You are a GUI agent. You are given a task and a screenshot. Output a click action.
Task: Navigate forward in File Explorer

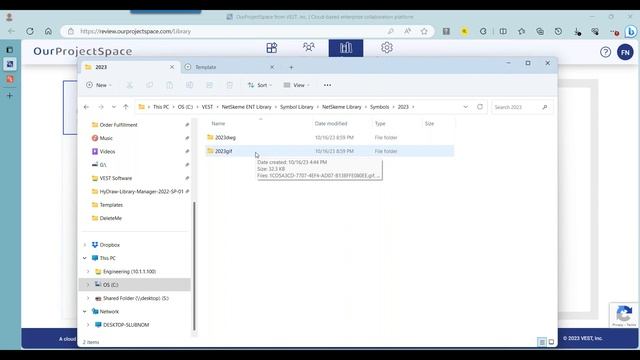point(101,107)
